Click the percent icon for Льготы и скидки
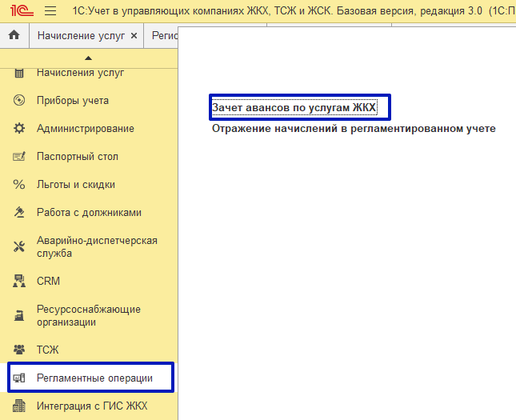 click(x=20, y=185)
